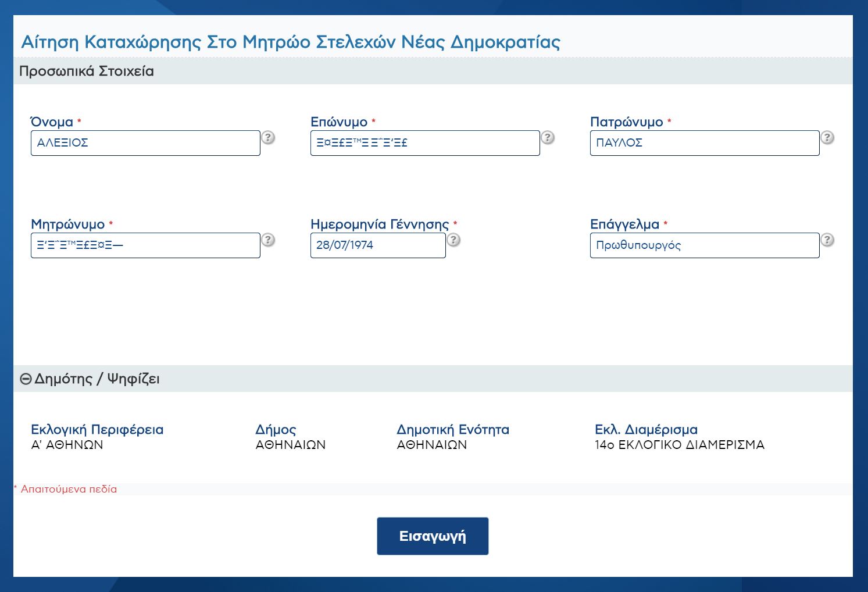Edit the birth date field 28/07/1974
Viewport: 868px width, 592px height.
click(378, 245)
